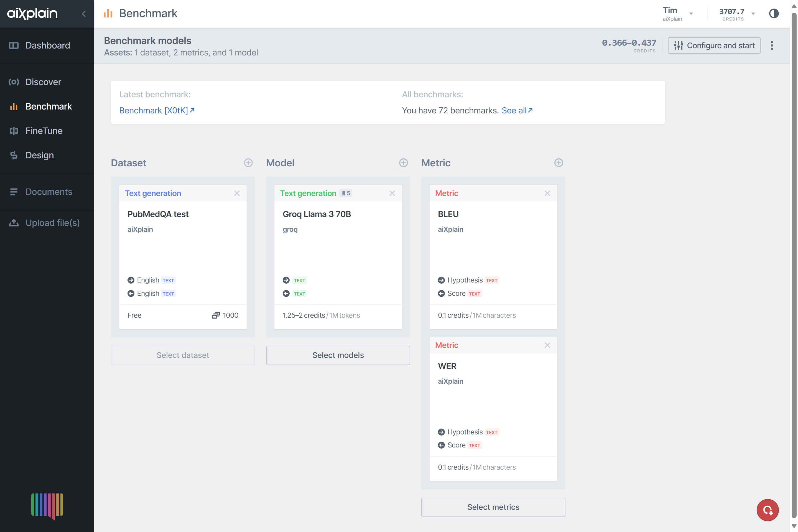Remove the PubMedQA test dataset card

pos(237,193)
